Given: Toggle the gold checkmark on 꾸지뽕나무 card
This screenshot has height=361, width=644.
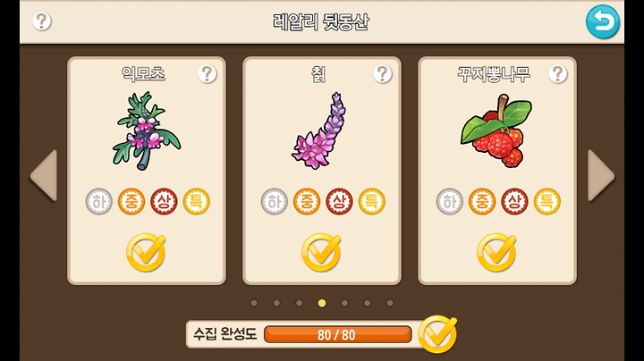Looking at the screenshot, I should (x=496, y=252).
